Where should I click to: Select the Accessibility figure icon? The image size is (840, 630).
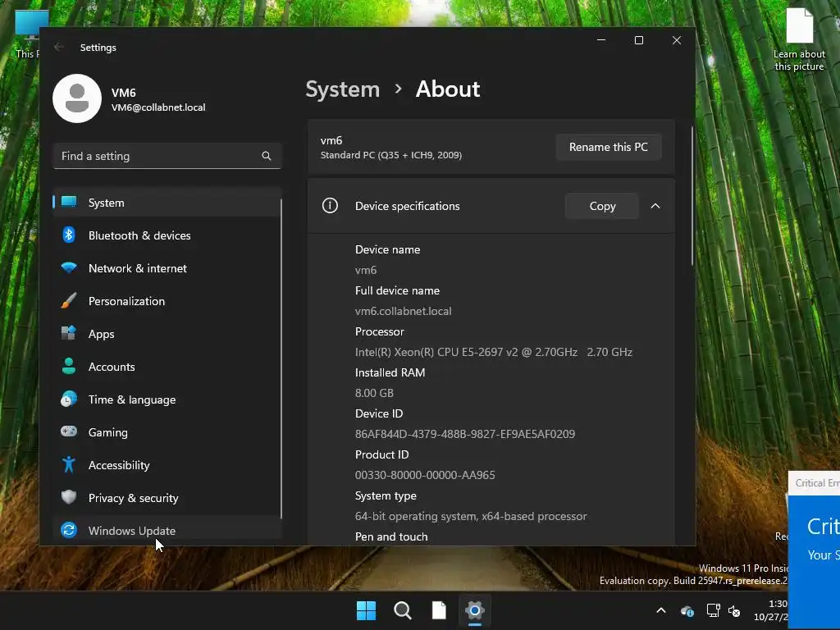pyautogui.click(x=69, y=464)
